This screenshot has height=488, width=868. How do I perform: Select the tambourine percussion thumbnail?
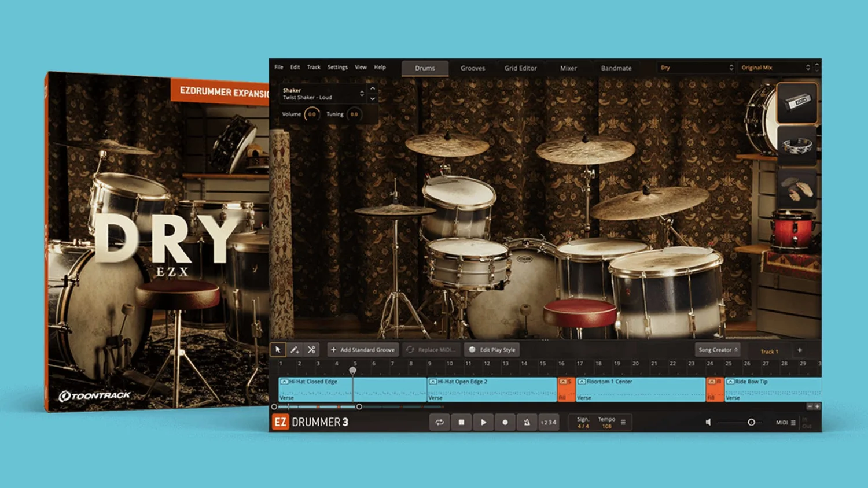click(797, 145)
